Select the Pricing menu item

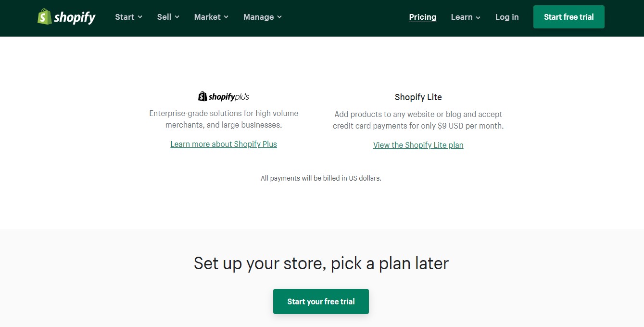click(x=422, y=17)
